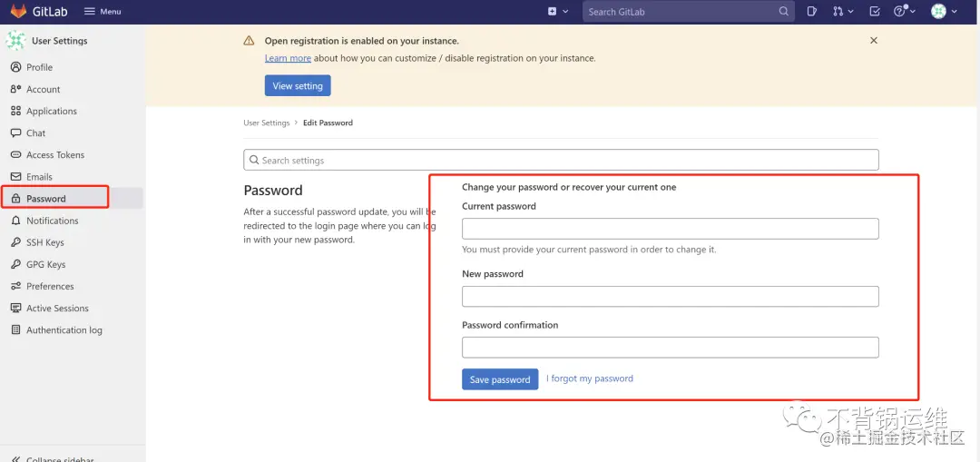Click into the Search GitLab field
980x462 pixels.
click(x=689, y=11)
